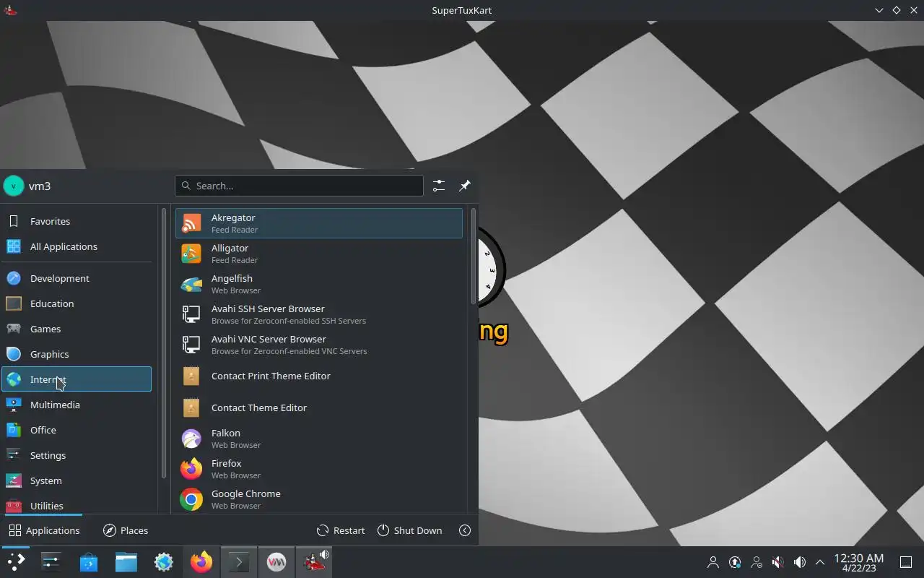
Task: Switch to the Places tab
Action: tap(126, 530)
